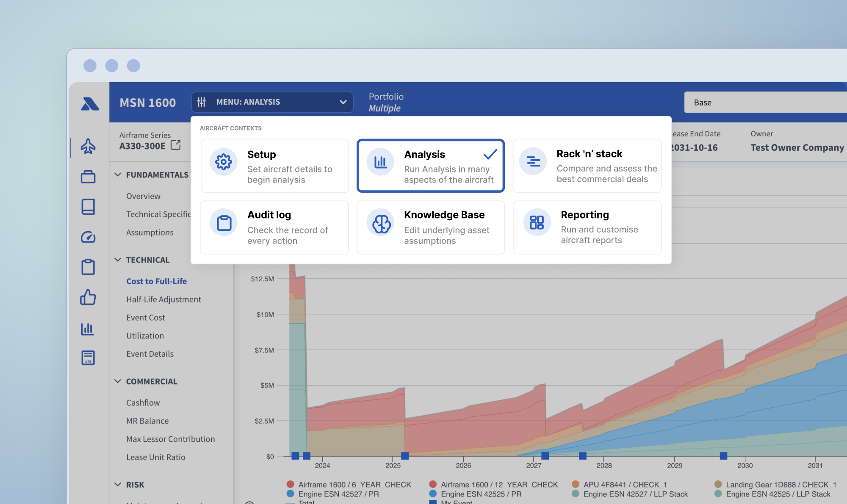Collapse the TECHNICAL section
The image size is (847, 504).
118,260
